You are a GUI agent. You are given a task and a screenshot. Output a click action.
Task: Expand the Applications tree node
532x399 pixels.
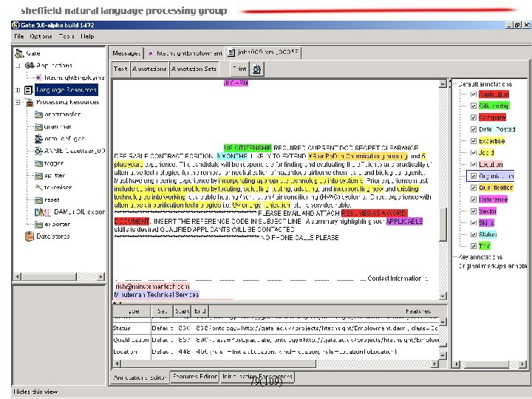click(x=18, y=66)
